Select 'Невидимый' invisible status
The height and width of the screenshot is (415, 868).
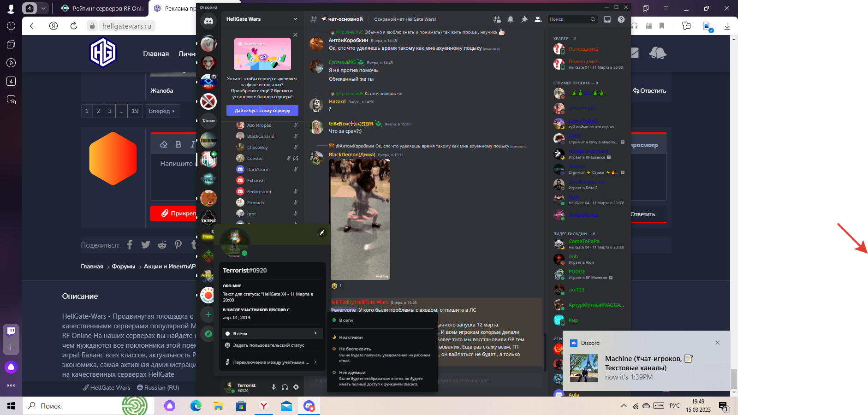(382, 378)
